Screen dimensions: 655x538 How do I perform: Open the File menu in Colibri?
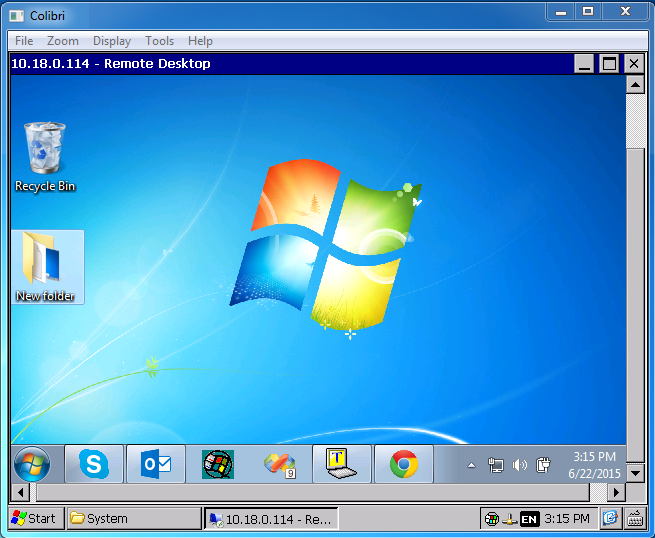click(24, 41)
